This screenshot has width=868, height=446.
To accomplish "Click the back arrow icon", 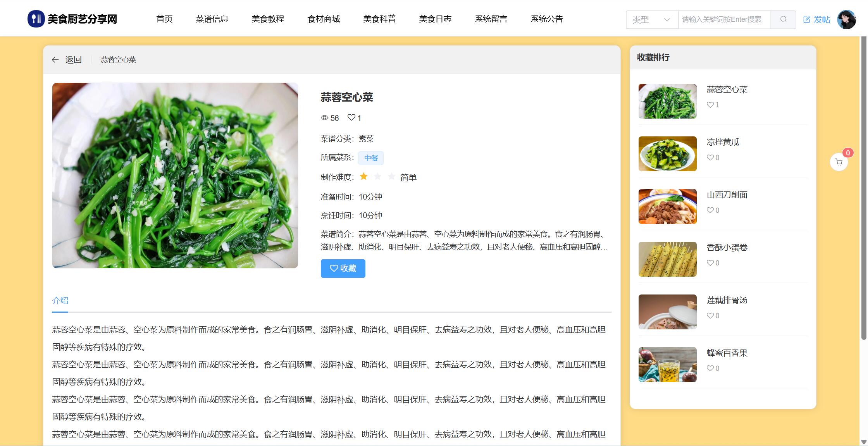I will 55,60.
